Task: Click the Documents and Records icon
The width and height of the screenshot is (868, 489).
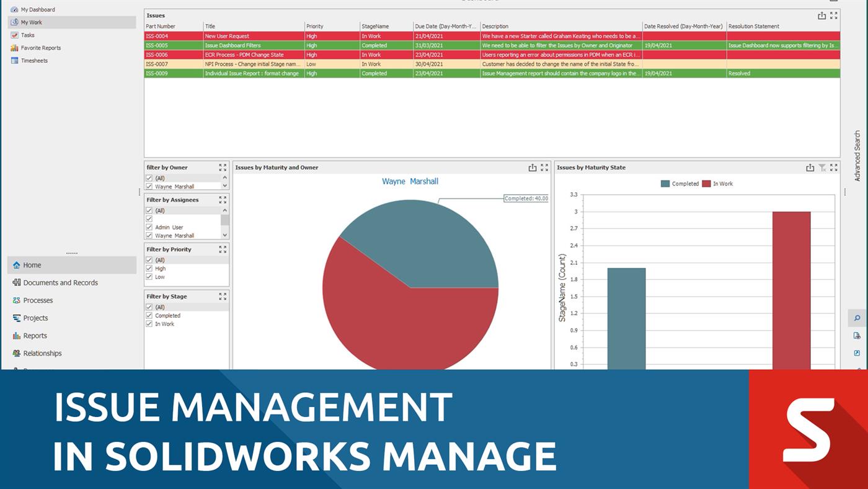Action: (x=17, y=282)
